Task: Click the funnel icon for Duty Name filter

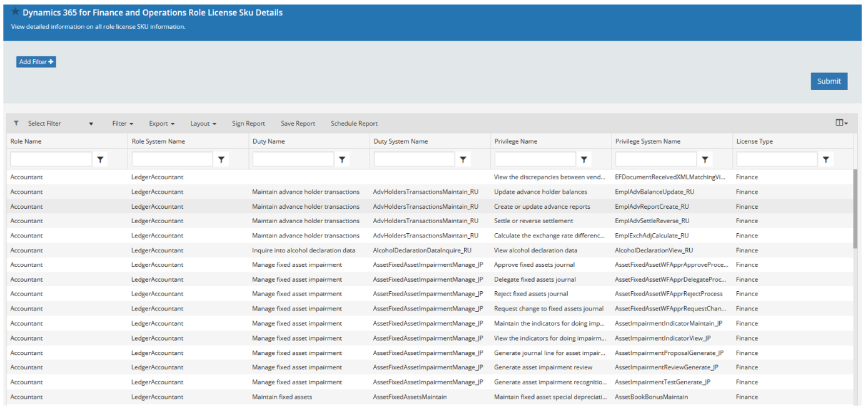Action: point(342,160)
